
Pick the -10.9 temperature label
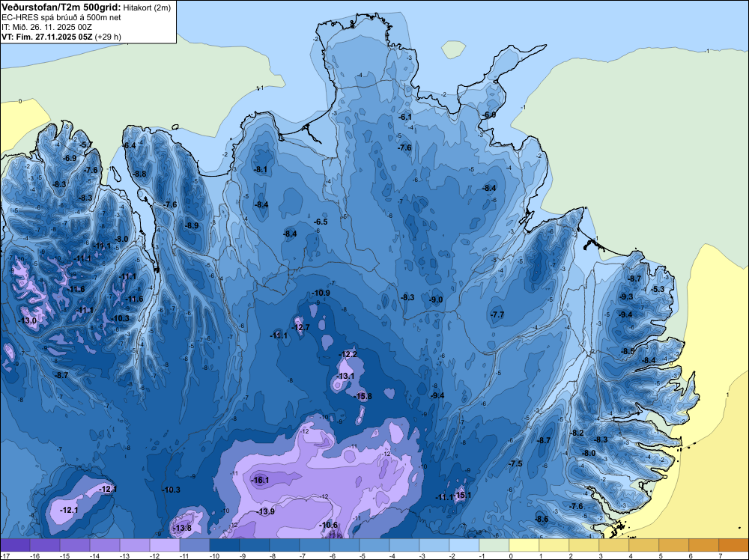tap(321, 293)
